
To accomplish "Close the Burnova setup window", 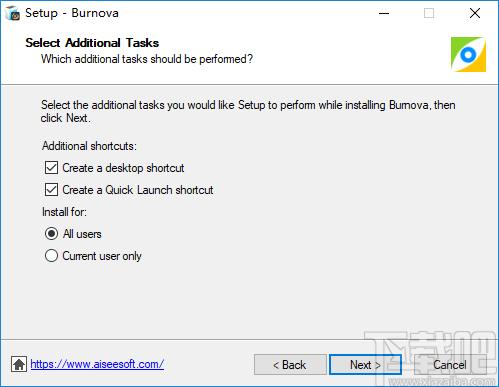I will 475,13.
